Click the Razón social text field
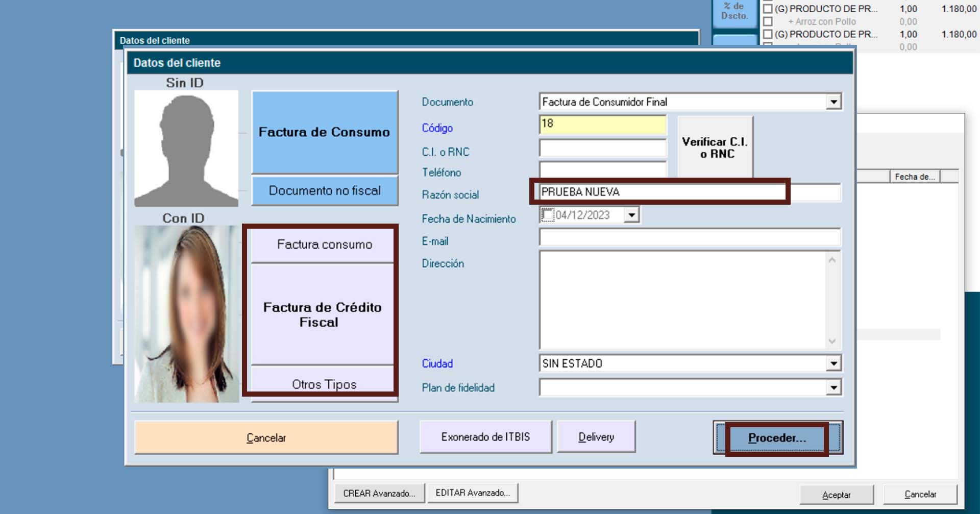 click(658, 192)
